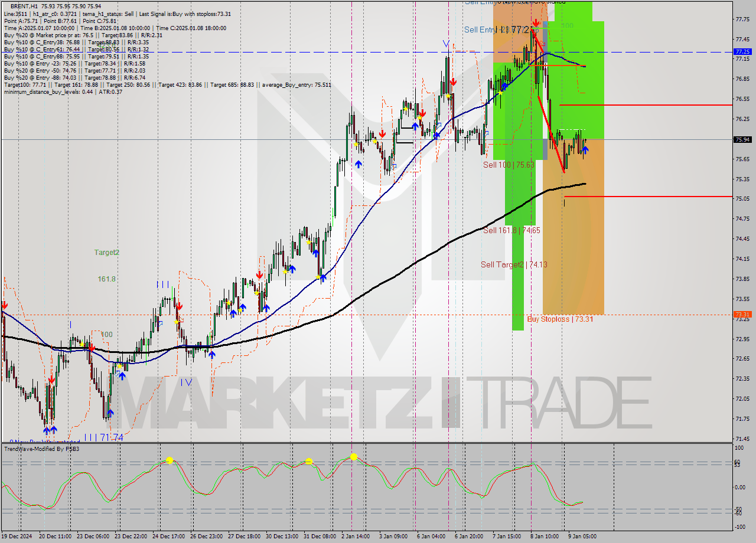Click the olive 'Target2' label on left
Image resolution: width=756 pixels, height=543 pixels.
107,252
